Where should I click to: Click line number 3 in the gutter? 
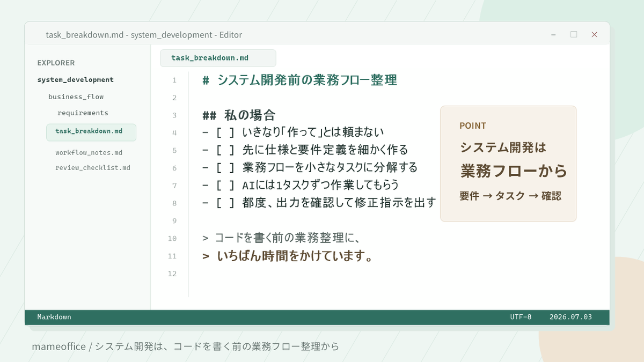click(x=174, y=115)
